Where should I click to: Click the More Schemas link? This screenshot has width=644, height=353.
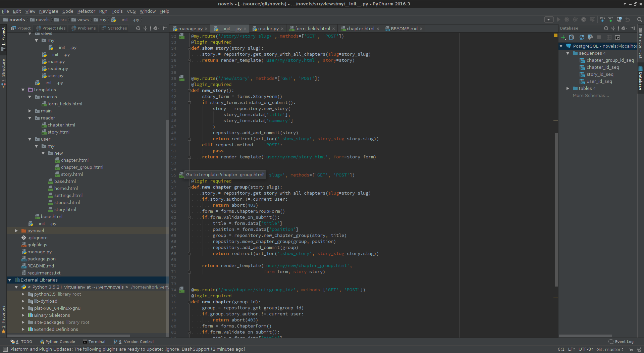tap(591, 95)
